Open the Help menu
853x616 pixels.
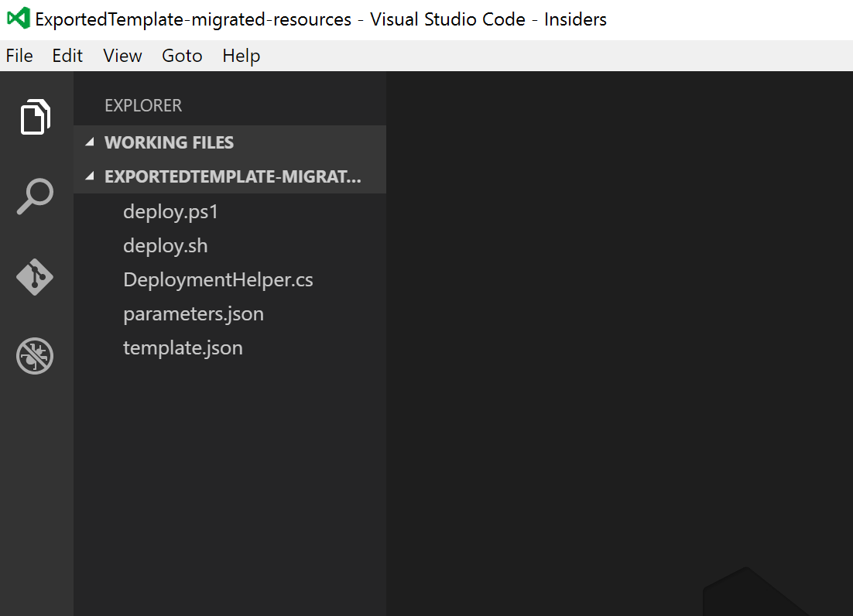point(241,56)
